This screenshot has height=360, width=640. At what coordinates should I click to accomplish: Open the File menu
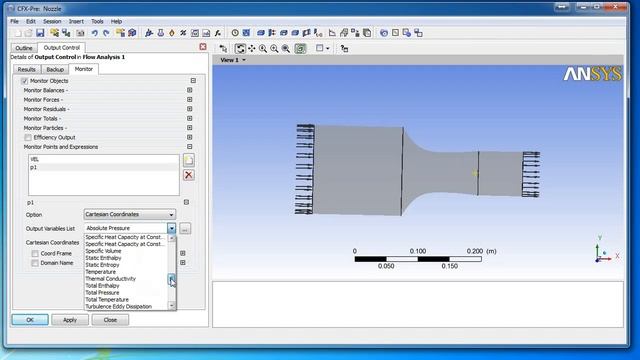click(14, 21)
